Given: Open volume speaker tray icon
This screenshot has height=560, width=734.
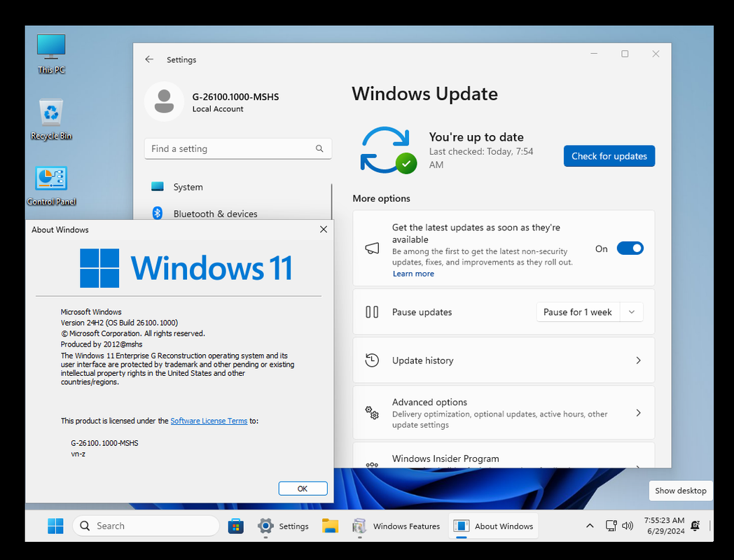Looking at the screenshot, I should [x=628, y=526].
